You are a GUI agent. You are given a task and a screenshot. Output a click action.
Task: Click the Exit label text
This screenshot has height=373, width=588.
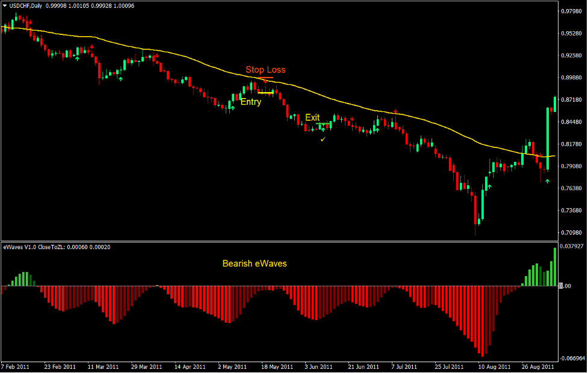(313, 118)
